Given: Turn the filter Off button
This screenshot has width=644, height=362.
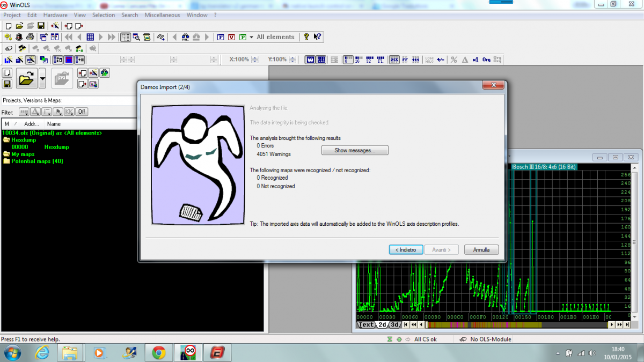Looking at the screenshot, I should pyautogui.click(x=82, y=112).
